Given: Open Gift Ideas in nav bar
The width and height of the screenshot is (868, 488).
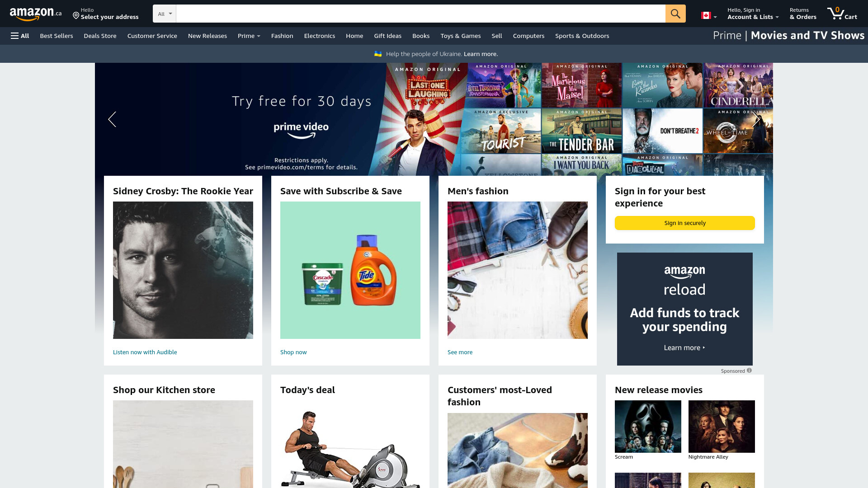Looking at the screenshot, I should tap(387, 36).
